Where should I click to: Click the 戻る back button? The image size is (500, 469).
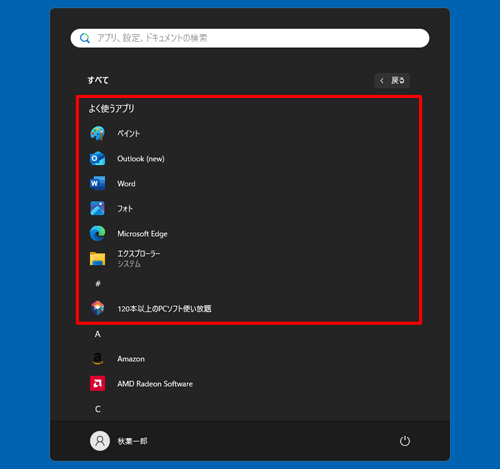tap(392, 80)
